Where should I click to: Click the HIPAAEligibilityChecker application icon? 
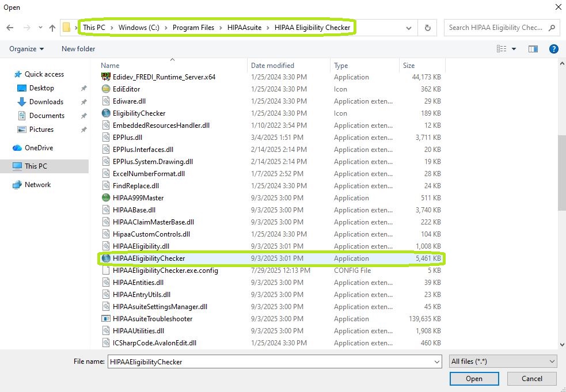tap(106, 258)
